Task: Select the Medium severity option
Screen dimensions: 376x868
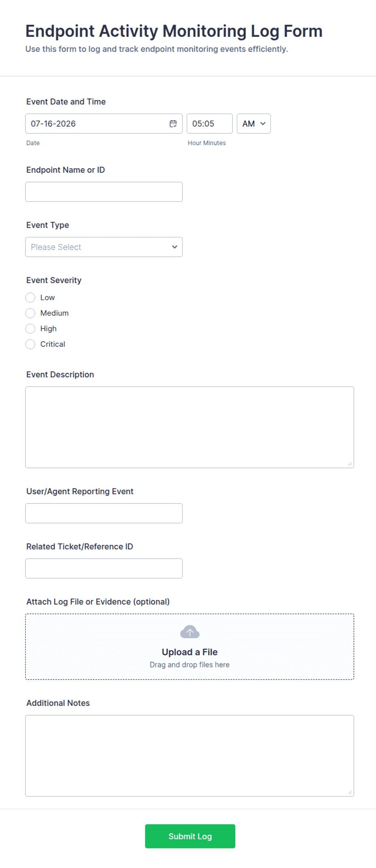Action: pyautogui.click(x=30, y=313)
